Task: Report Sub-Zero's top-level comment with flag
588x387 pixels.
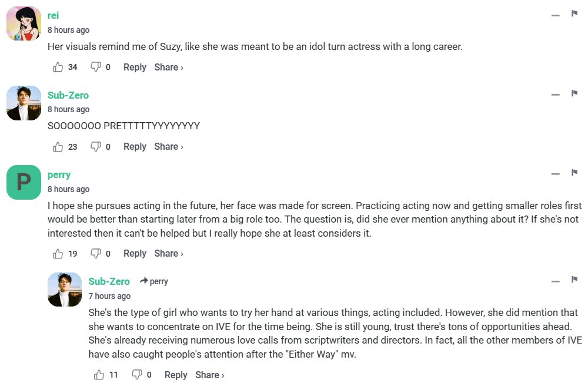Action: point(574,93)
